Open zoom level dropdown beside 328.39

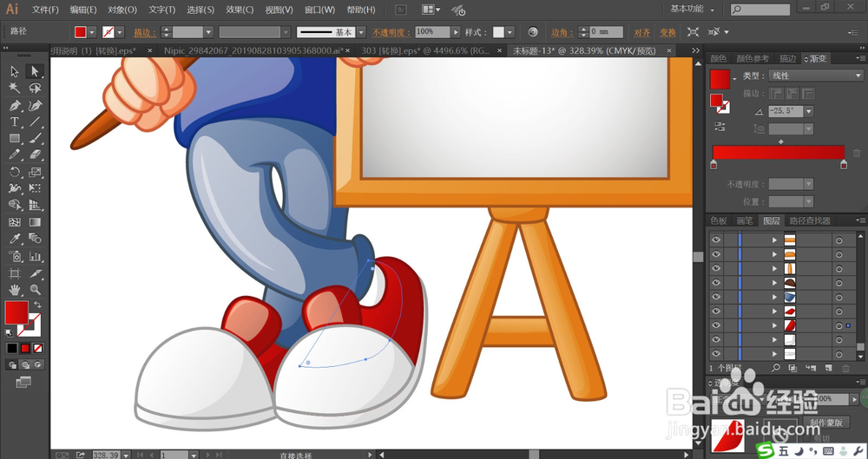coord(126,455)
